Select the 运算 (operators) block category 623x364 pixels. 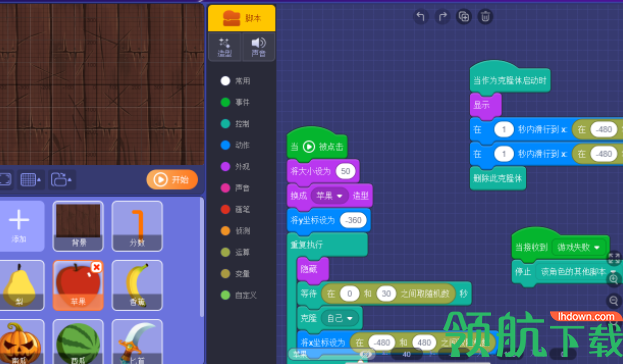[236, 252]
